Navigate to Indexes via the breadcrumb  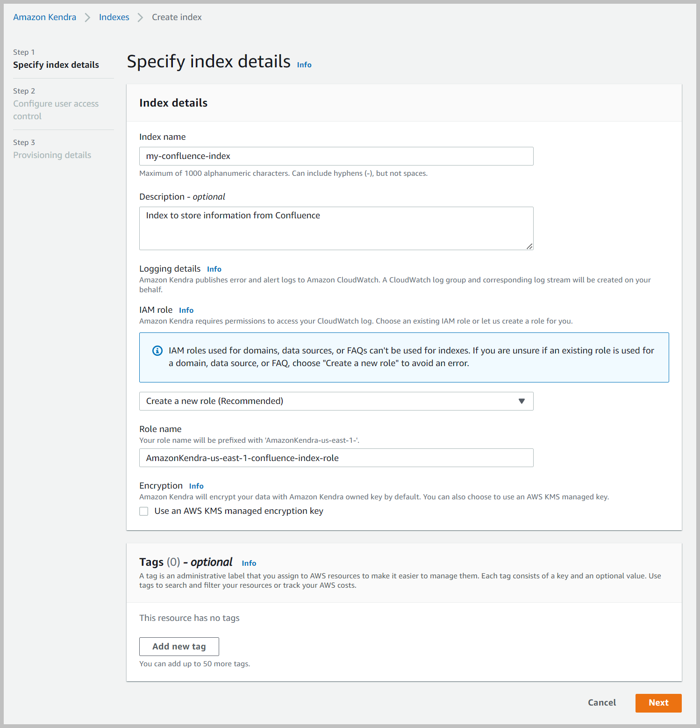114,17
